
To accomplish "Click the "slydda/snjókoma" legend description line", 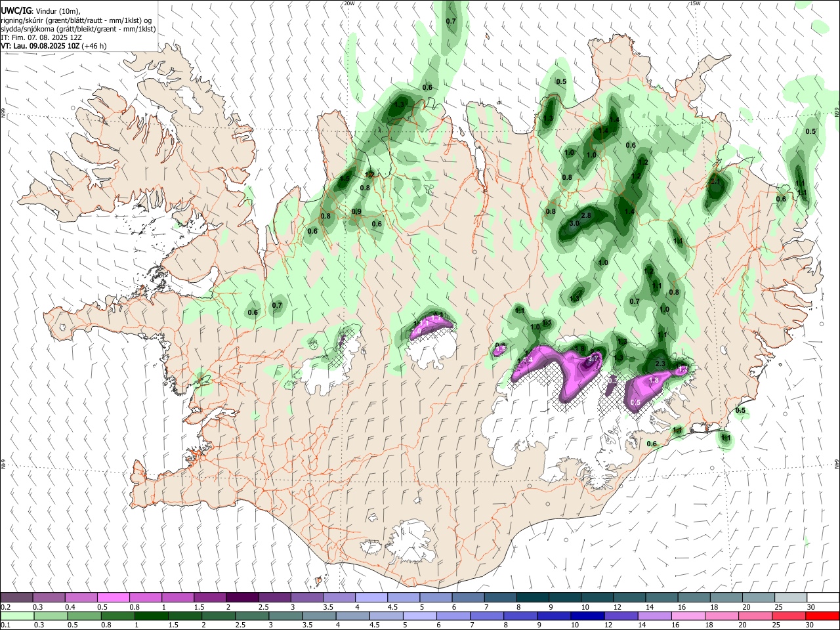I will (x=78, y=30).
